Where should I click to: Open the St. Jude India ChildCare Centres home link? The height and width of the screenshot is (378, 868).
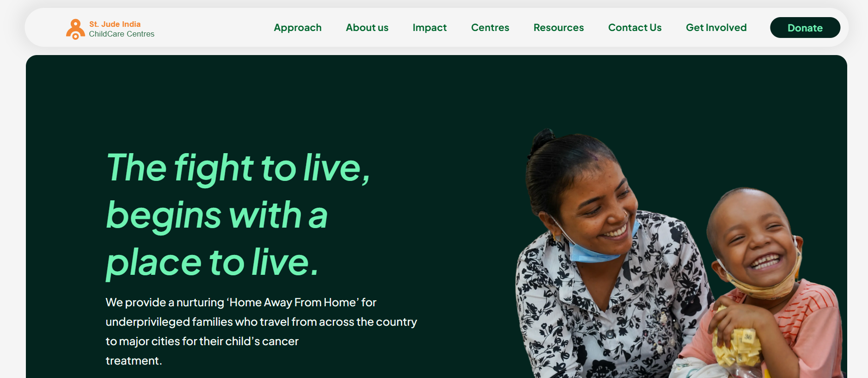110,29
